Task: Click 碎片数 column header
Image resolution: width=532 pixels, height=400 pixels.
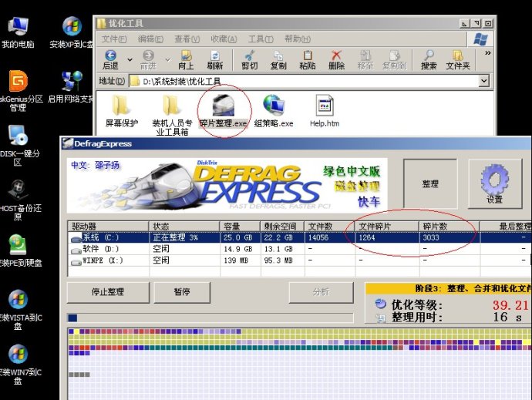Action: tap(450, 227)
